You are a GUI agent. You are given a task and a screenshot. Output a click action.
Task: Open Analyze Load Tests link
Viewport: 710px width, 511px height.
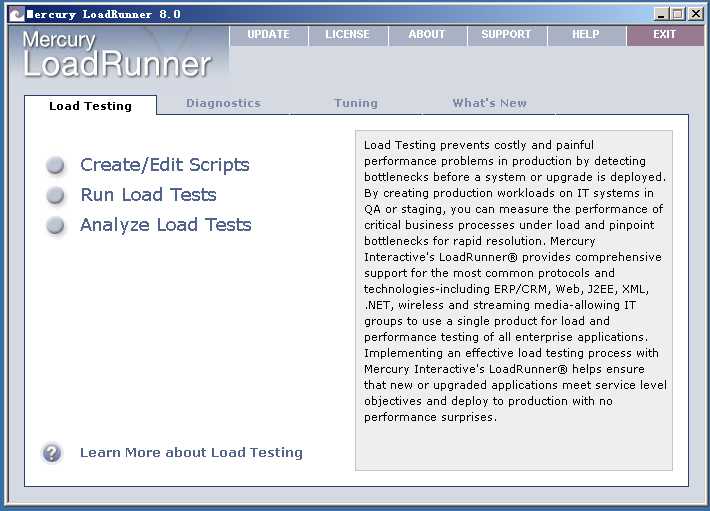[166, 225]
